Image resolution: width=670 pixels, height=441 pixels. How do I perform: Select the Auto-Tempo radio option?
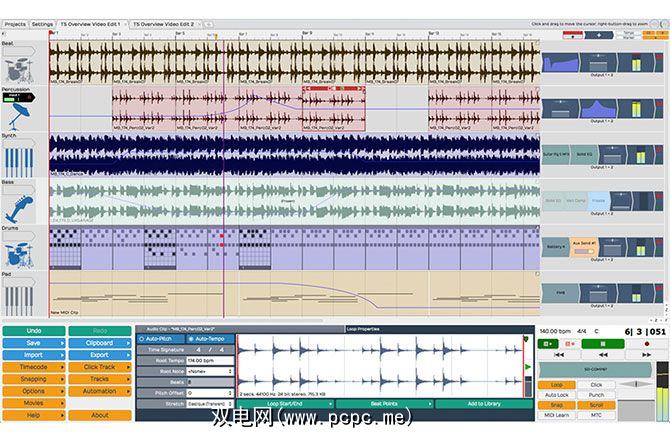(210, 339)
